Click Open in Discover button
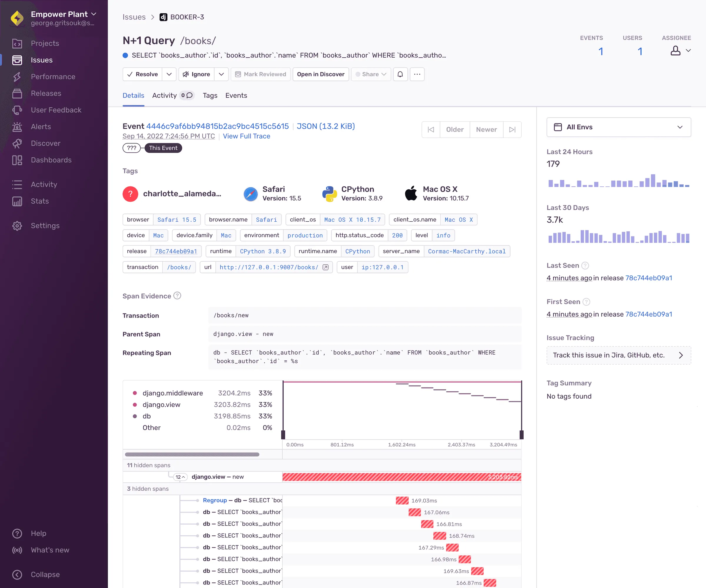This screenshot has height=588, width=706. point(320,74)
